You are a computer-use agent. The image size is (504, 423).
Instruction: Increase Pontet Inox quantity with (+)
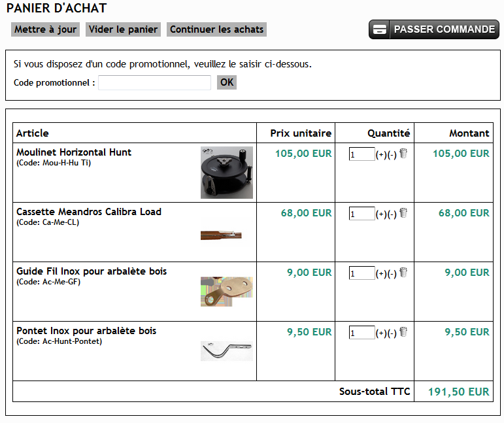tap(380, 333)
